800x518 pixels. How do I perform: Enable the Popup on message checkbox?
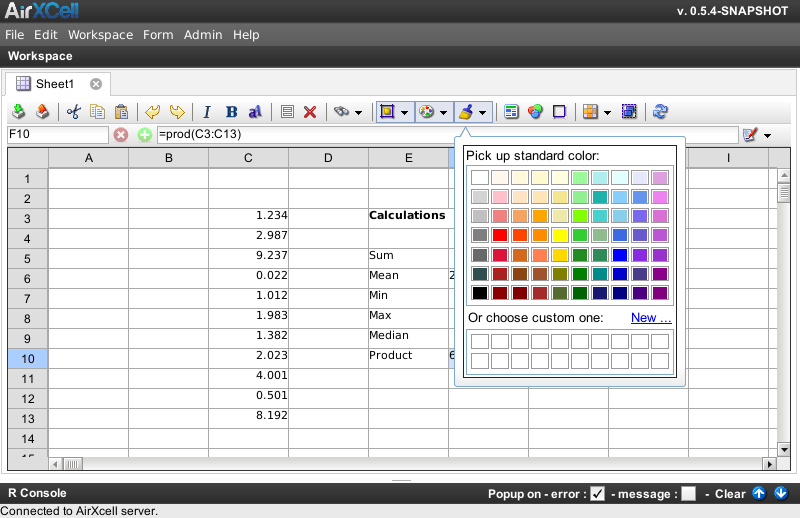pyautogui.click(x=688, y=493)
